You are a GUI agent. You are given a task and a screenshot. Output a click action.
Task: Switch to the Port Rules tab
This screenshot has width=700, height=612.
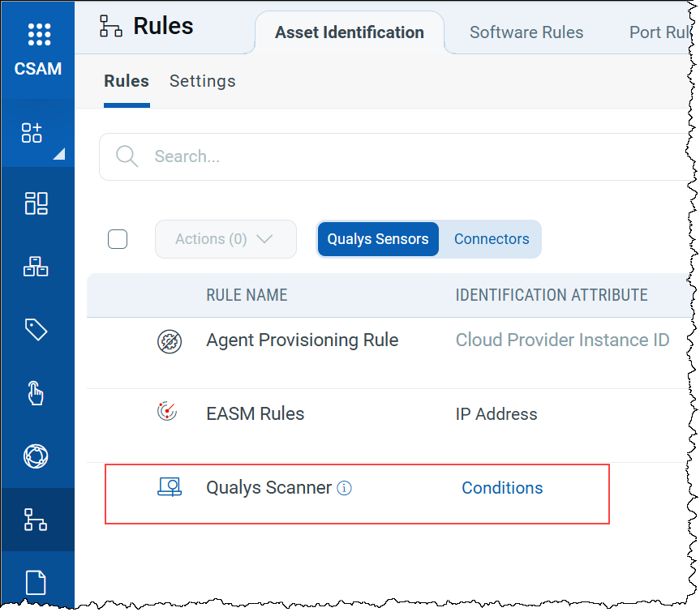(x=659, y=32)
